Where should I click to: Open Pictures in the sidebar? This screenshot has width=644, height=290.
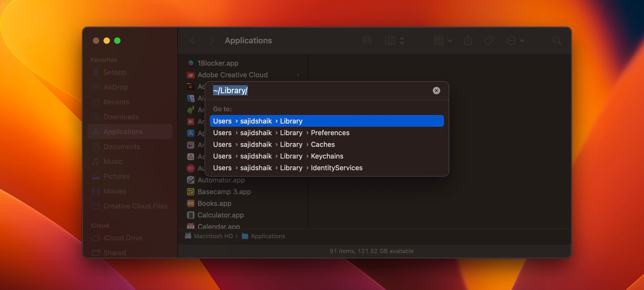click(130, 176)
